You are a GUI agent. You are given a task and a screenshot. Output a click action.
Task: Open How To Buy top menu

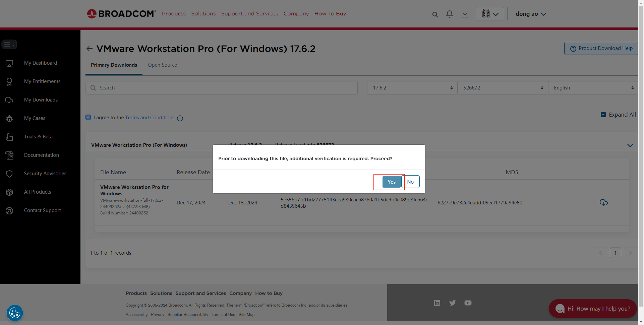tap(330, 14)
